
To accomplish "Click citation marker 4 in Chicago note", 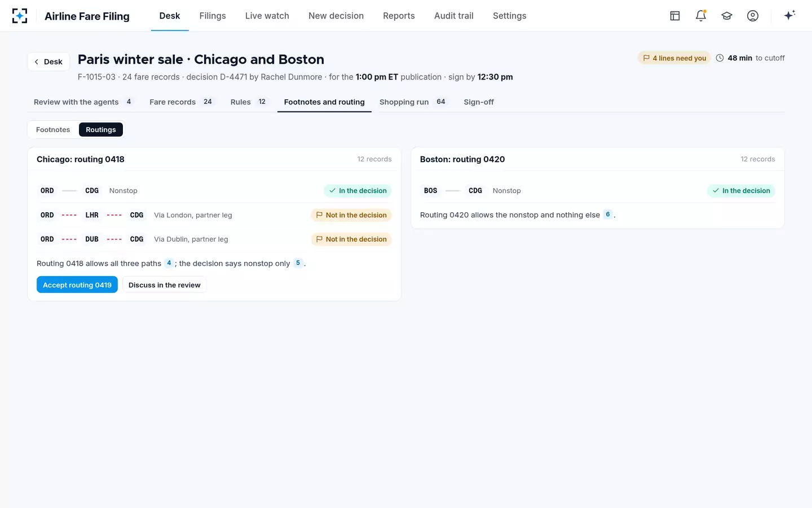I will tap(169, 263).
